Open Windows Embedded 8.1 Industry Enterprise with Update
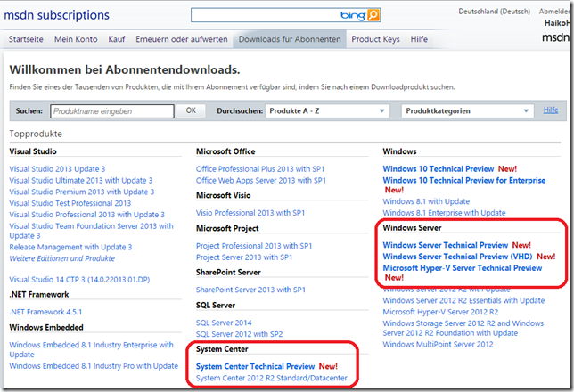Screen dimensions: 574x392 (91, 349)
